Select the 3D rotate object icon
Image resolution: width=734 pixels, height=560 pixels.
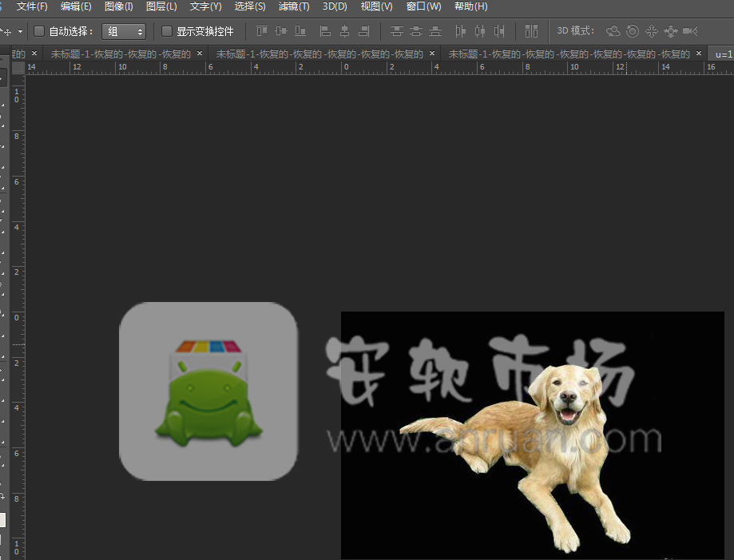tap(613, 31)
